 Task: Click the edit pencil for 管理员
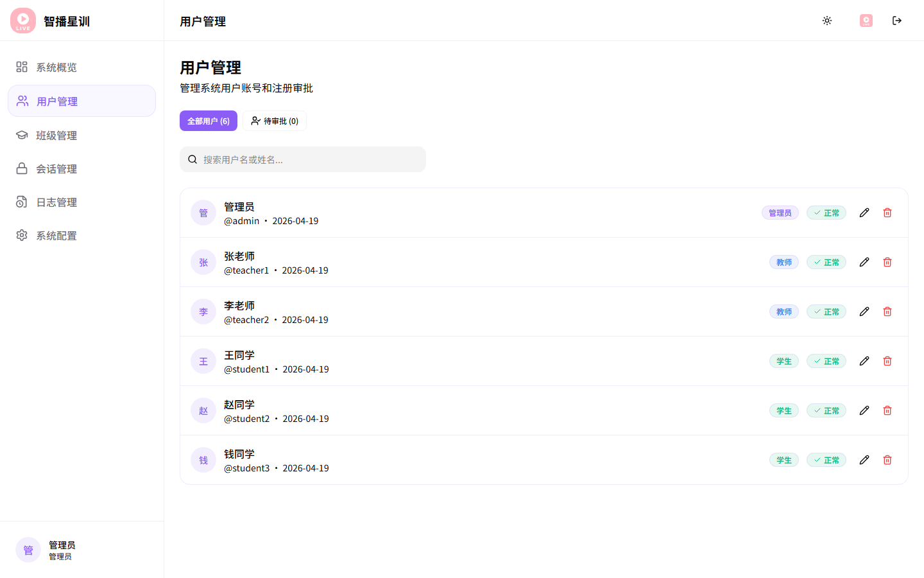tap(864, 212)
